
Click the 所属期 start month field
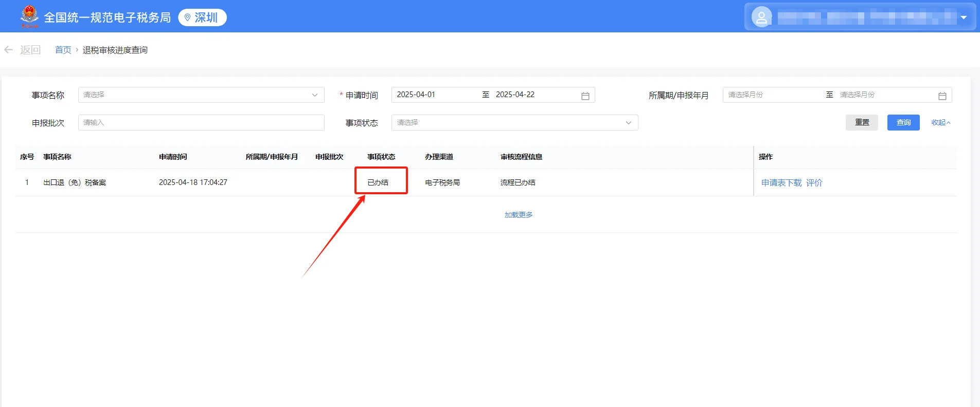(x=745, y=95)
